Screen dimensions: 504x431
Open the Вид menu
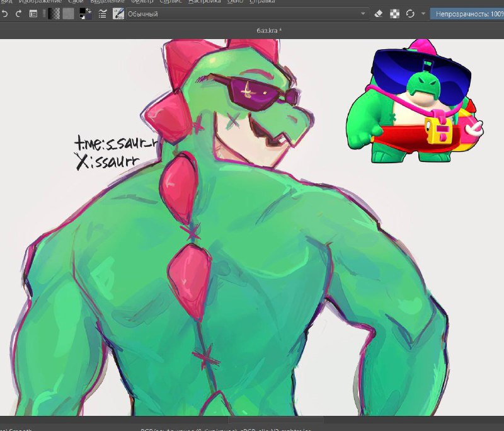[6, 2]
